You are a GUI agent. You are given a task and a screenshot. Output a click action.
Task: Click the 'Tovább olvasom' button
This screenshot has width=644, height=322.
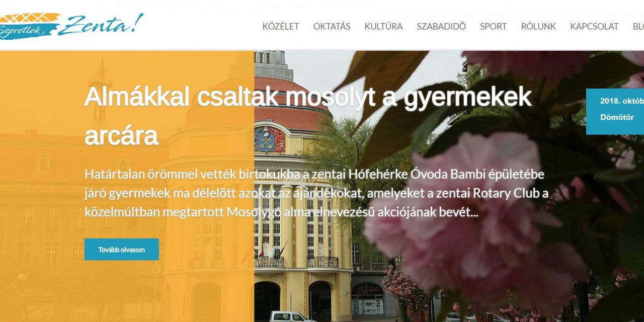click(x=121, y=249)
